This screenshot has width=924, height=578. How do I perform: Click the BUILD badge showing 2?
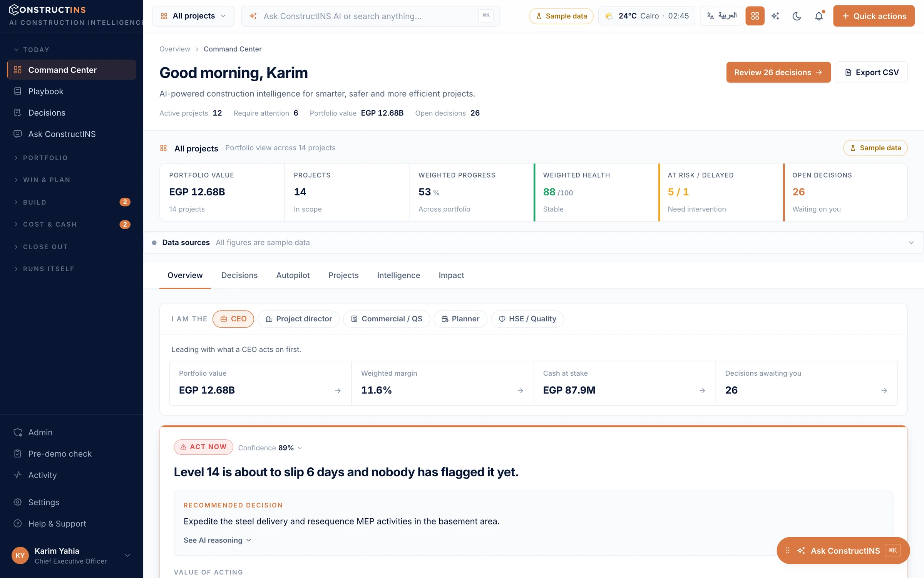point(125,202)
